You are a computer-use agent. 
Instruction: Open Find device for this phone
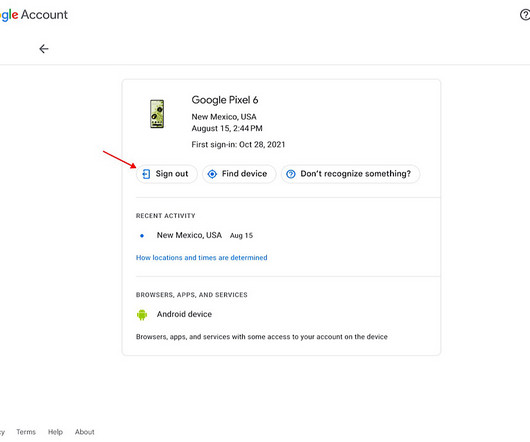[x=239, y=174]
